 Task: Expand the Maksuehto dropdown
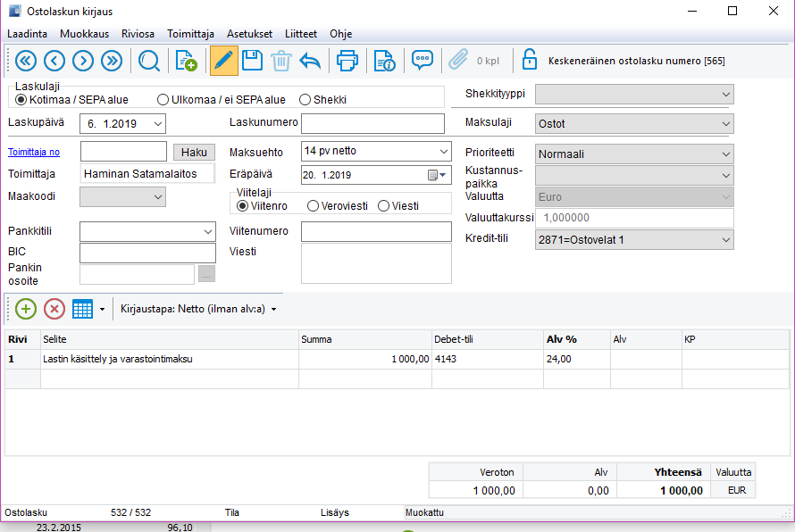point(443,151)
